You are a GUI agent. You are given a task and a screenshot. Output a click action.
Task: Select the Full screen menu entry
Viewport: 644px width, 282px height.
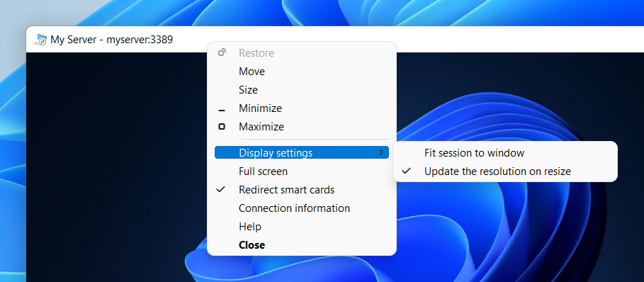[302, 171]
